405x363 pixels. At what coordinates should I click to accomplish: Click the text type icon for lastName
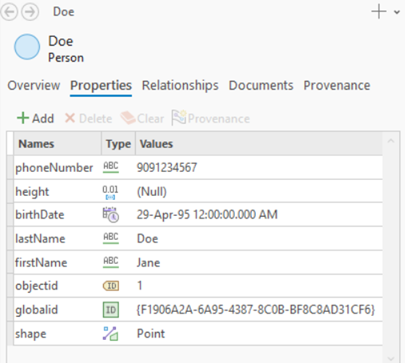click(x=111, y=238)
